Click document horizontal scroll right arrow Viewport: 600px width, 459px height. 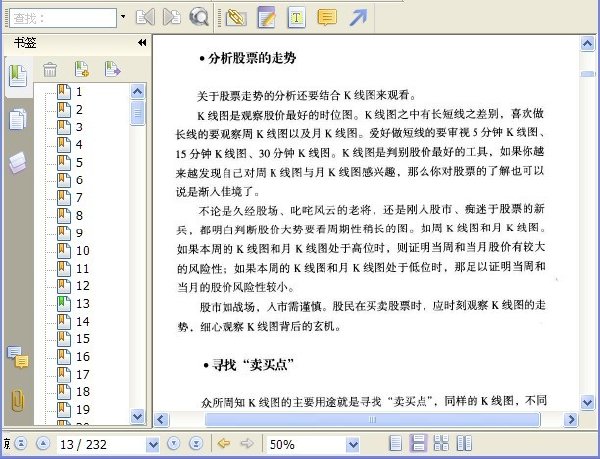click(571, 420)
